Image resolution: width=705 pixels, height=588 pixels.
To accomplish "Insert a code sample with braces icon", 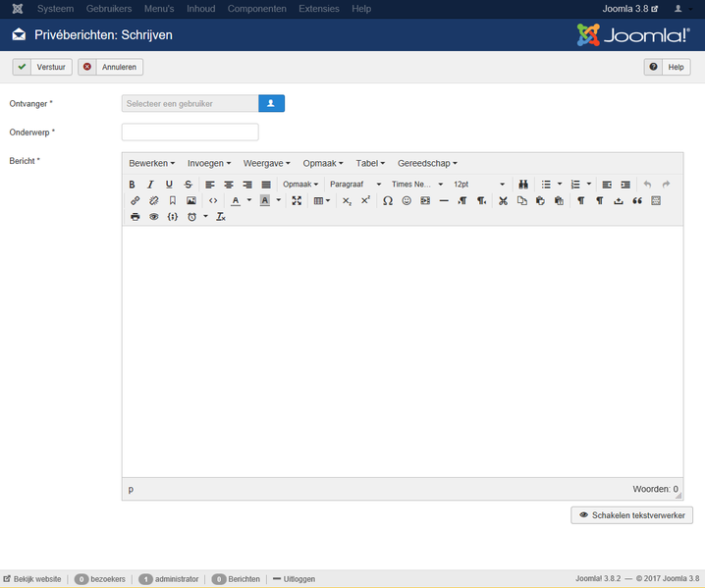I will (172, 217).
